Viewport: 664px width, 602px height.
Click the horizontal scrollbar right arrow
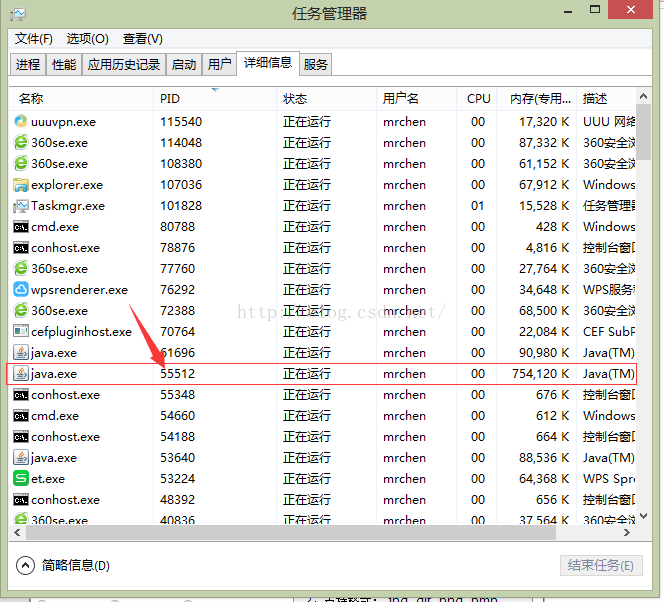[x=627, y=533]
